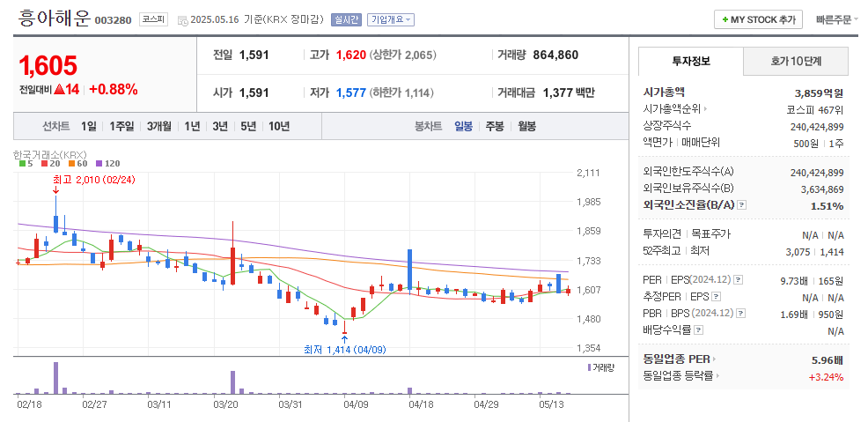
Task: Click the 코스피 market badge
Action: 153,19
